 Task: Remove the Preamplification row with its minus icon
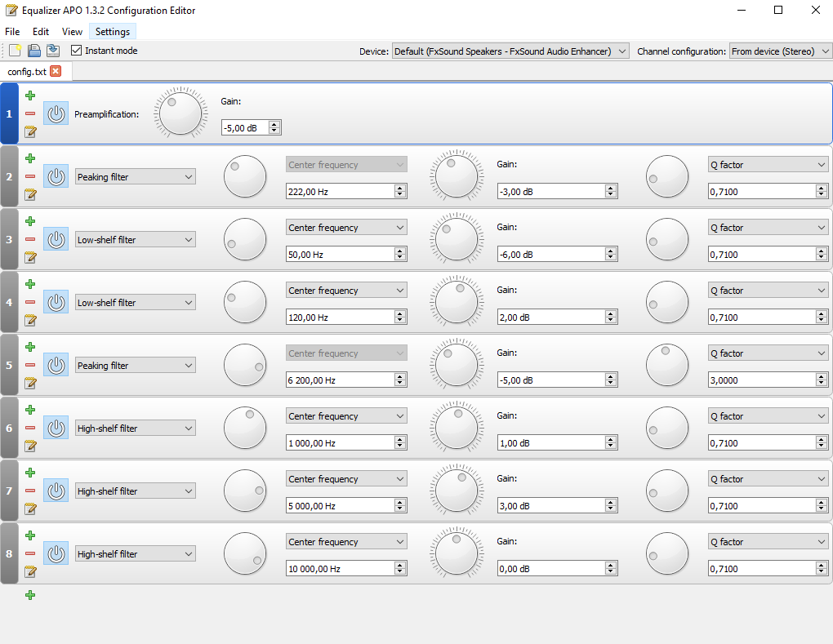30,113
